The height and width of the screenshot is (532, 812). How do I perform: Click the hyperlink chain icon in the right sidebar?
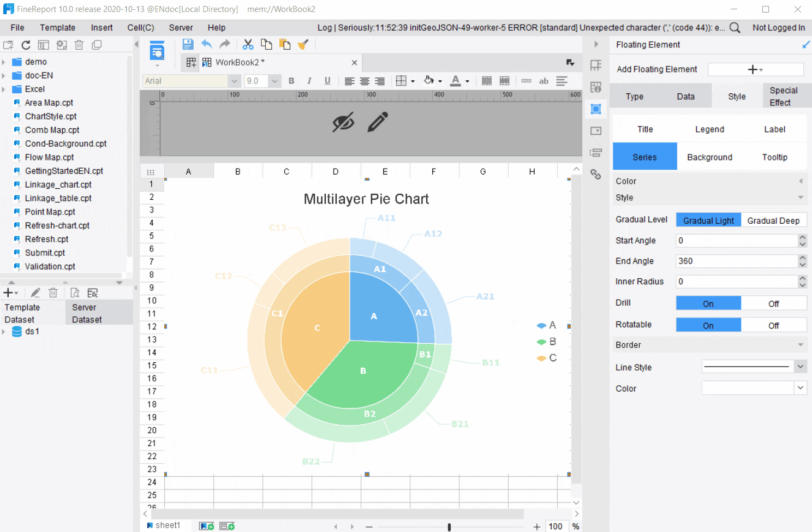tap(596, 175)
